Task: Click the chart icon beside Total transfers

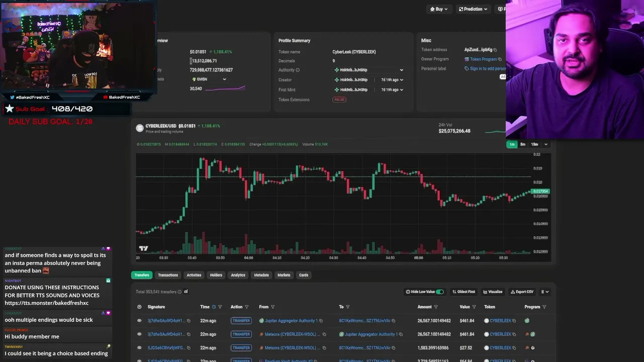Action: (x=186, y=292)
